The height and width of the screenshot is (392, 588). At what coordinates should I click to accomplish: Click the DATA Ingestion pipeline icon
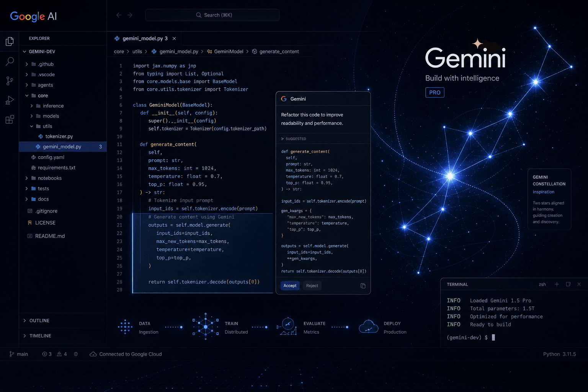click(125, 327)
